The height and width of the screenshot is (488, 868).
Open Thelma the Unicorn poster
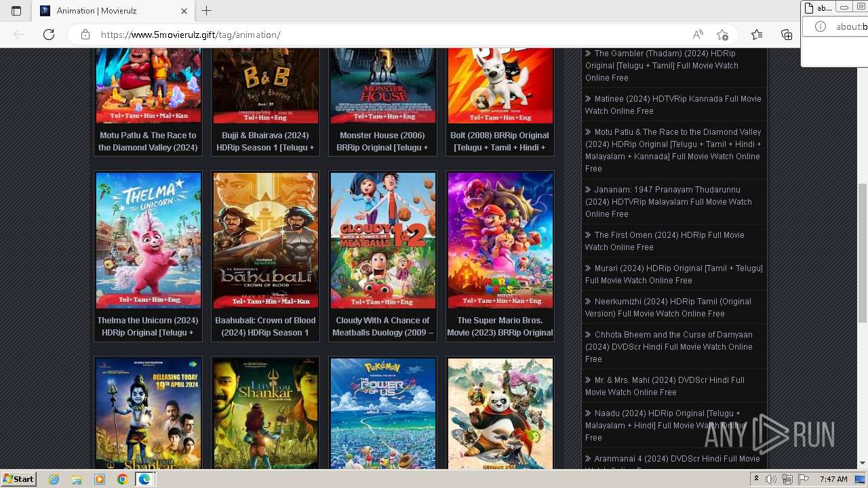click(x=149, y=240)
